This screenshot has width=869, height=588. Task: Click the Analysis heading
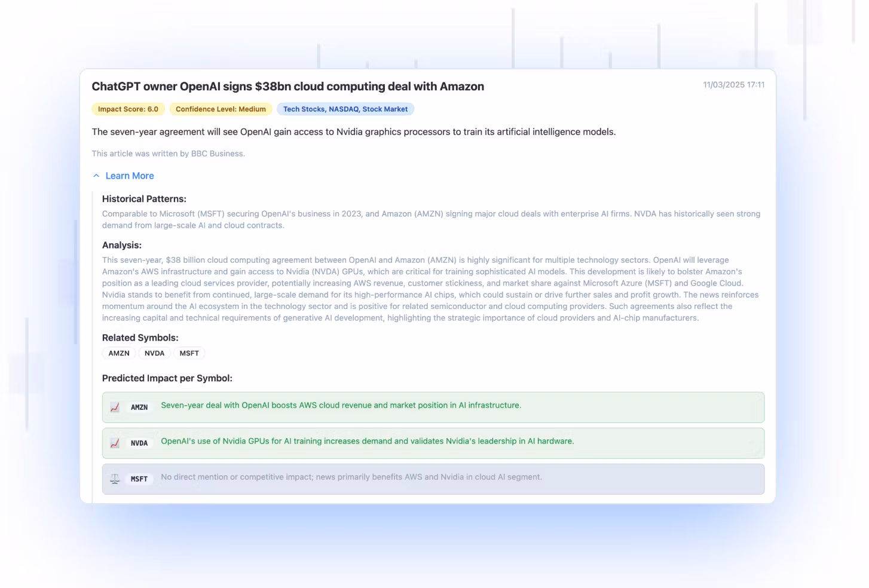pos(122,245)
